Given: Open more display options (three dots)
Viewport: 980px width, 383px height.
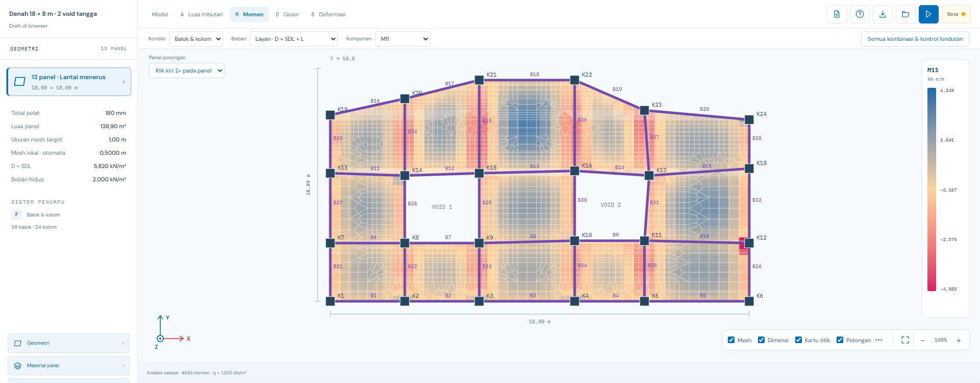Looking at the screenshot, I should pos(878,340).
